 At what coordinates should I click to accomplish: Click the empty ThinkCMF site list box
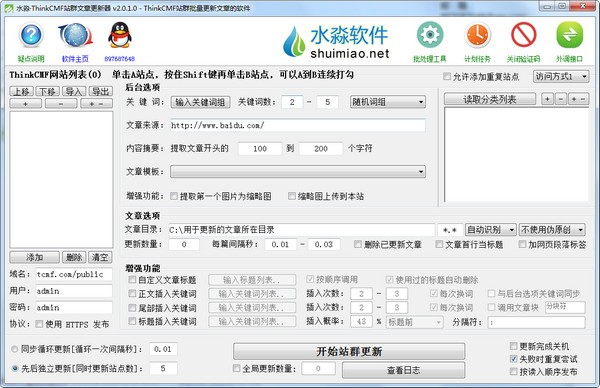(x=61, y=179)
